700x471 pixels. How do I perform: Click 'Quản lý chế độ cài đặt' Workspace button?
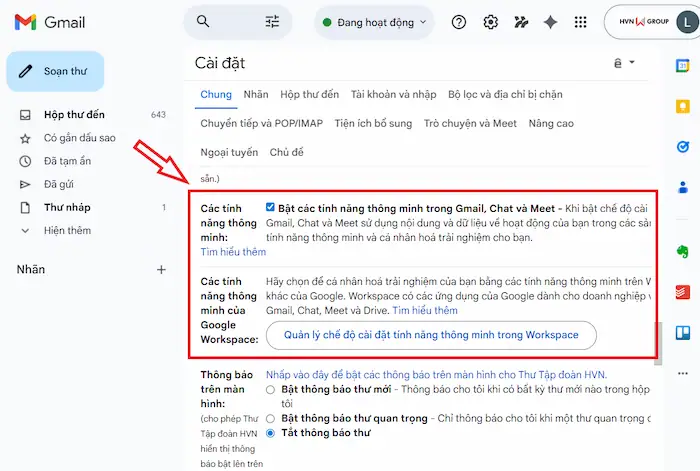point(431,335)
